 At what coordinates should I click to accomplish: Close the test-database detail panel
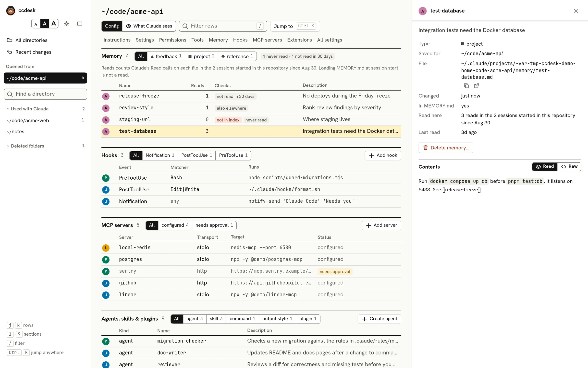(x=576, y=11)
